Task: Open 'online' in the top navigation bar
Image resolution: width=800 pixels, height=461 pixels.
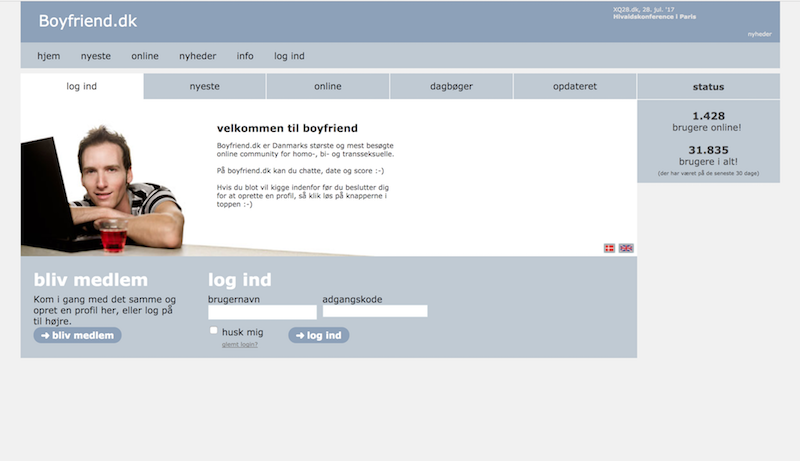Action: [145, 56]
